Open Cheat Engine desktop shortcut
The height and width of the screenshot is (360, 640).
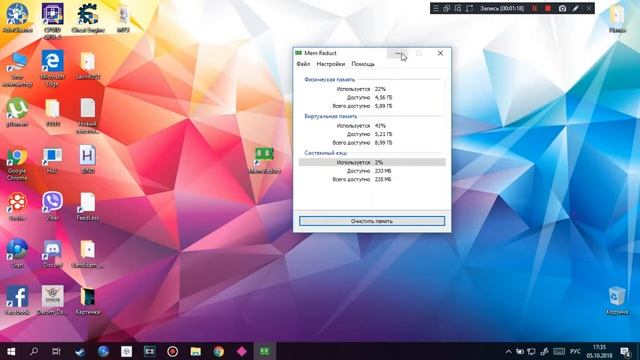(88, 18)
